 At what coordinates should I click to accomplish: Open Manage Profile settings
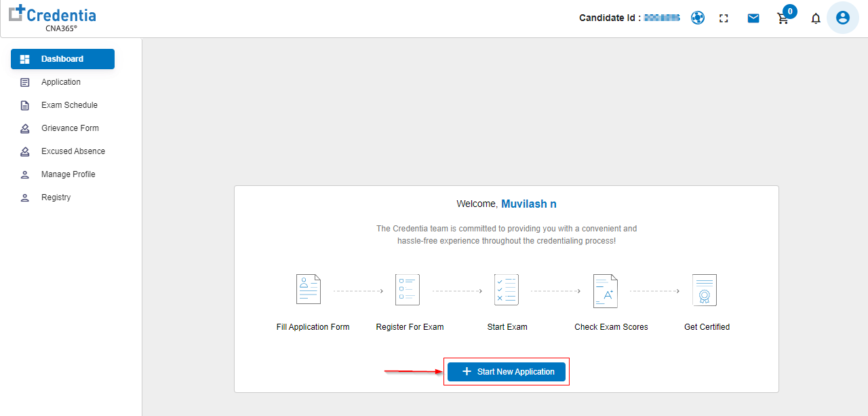67,174
